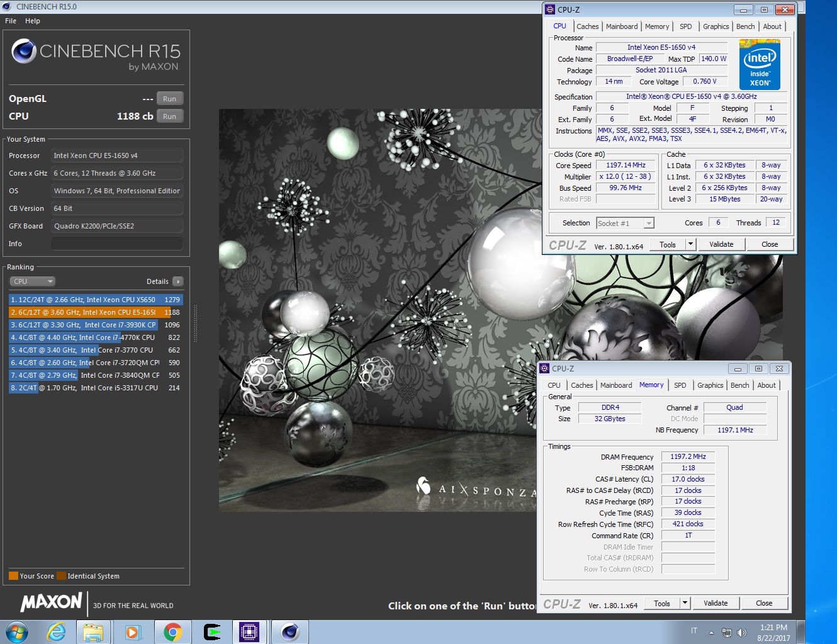Switch to Memory tab in upper CPU-Z
The width and height of the screenshot is (837, 644).
point(657,26)
